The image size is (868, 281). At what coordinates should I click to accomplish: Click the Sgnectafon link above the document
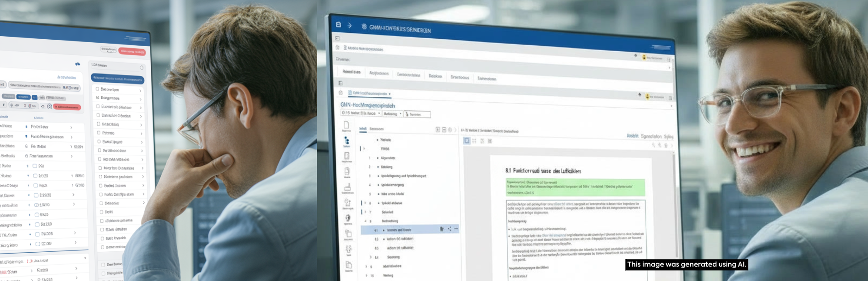(651, 136)
